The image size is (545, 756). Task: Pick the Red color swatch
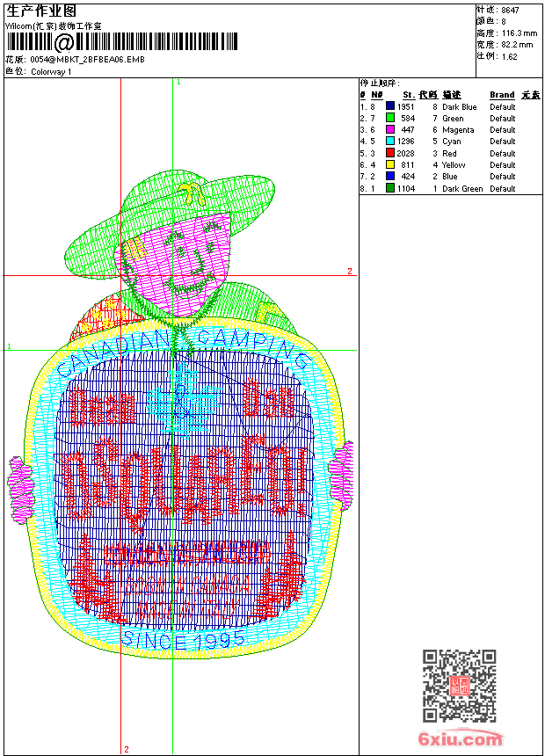(390, 153)
